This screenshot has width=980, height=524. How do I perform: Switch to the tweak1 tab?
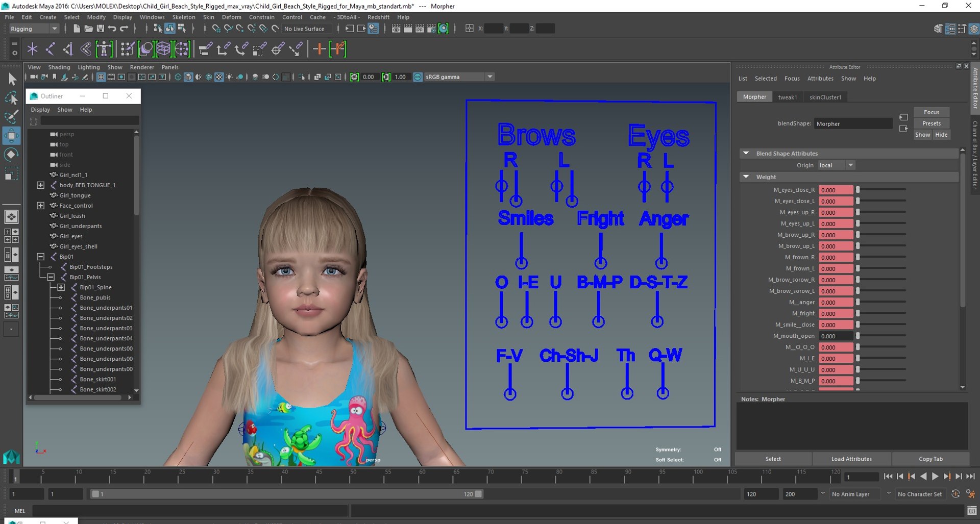tap(787, 97)
